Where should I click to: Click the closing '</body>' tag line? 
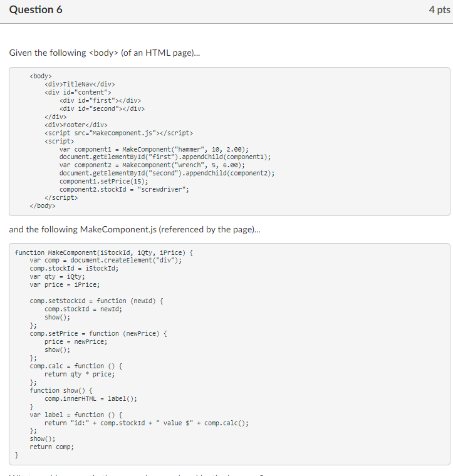coord(43,206)
